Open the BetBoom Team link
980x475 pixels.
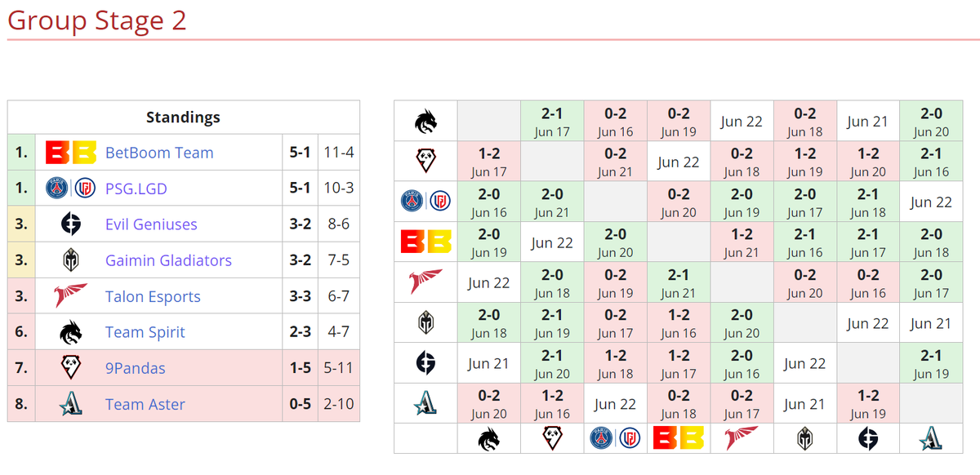[159, 153]
